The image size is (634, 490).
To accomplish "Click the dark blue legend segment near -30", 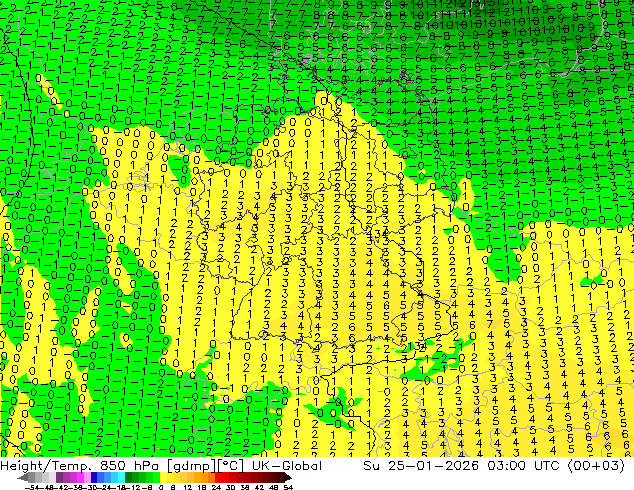I will click(94, 477).
